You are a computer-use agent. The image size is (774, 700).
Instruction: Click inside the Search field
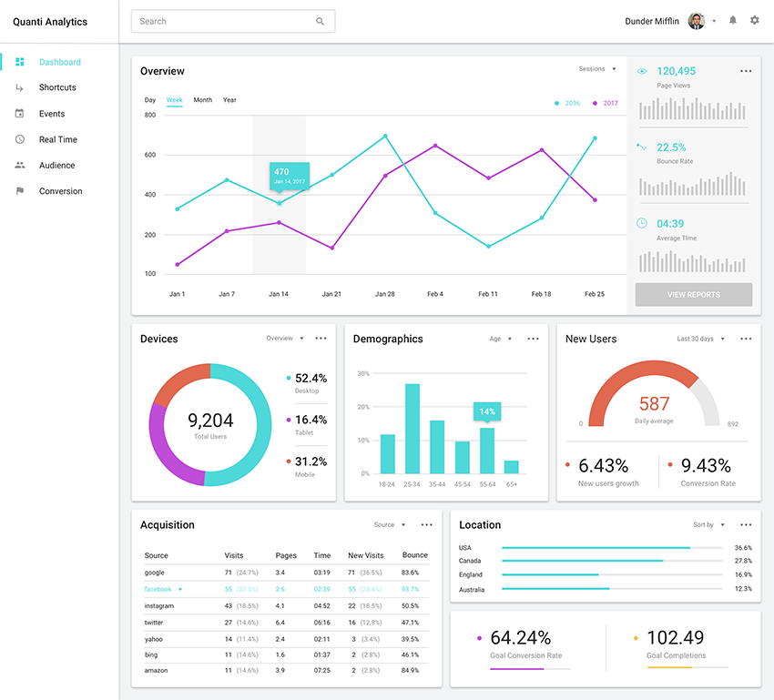click(x=232, y=20)
